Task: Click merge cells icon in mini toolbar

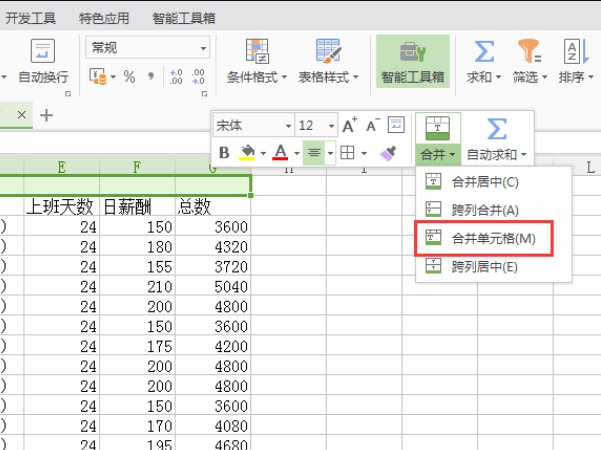Action: (x=437, y=128)
